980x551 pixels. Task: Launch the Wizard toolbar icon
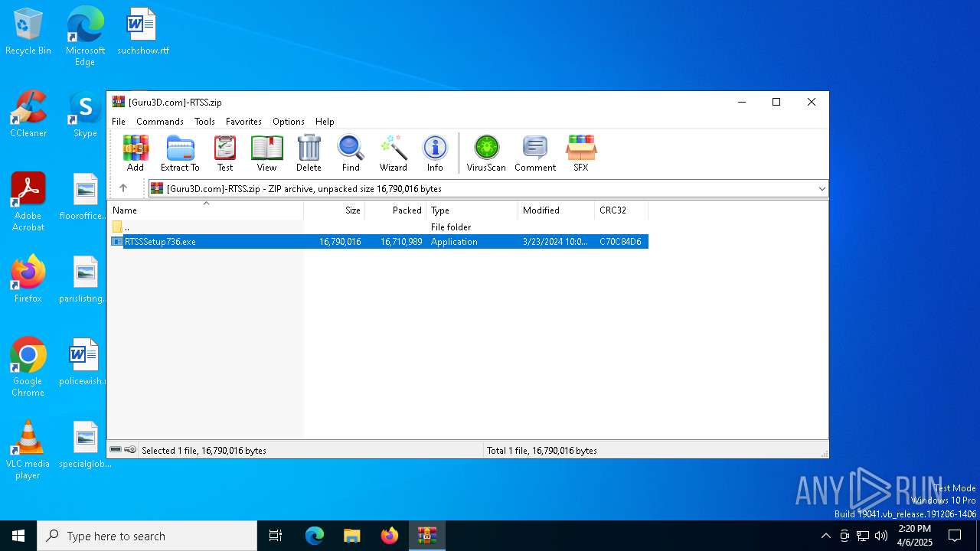393,153
